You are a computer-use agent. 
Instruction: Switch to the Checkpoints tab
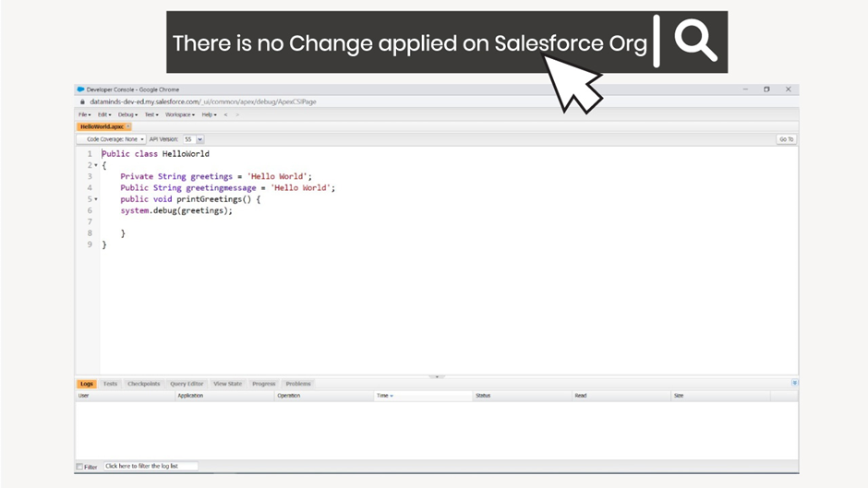tap(143, 384)
